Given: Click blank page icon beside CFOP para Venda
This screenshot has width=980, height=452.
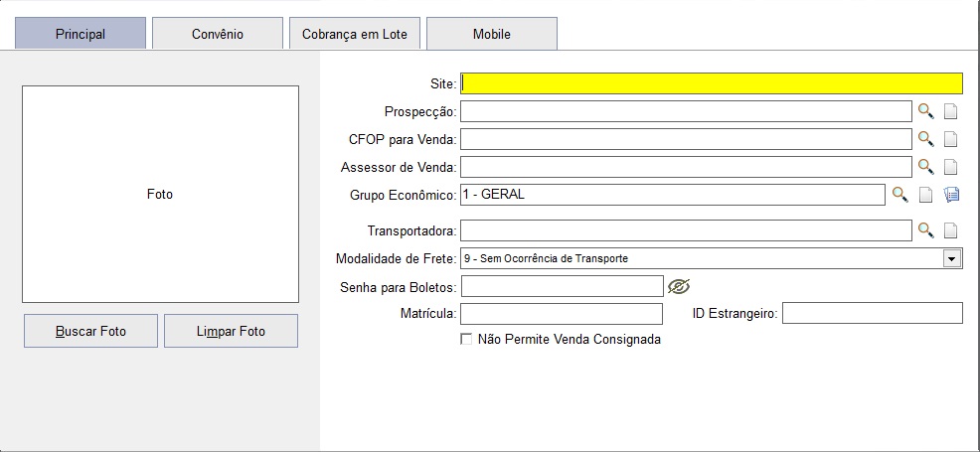Looking at the screenshot, I should pos(950,139).
